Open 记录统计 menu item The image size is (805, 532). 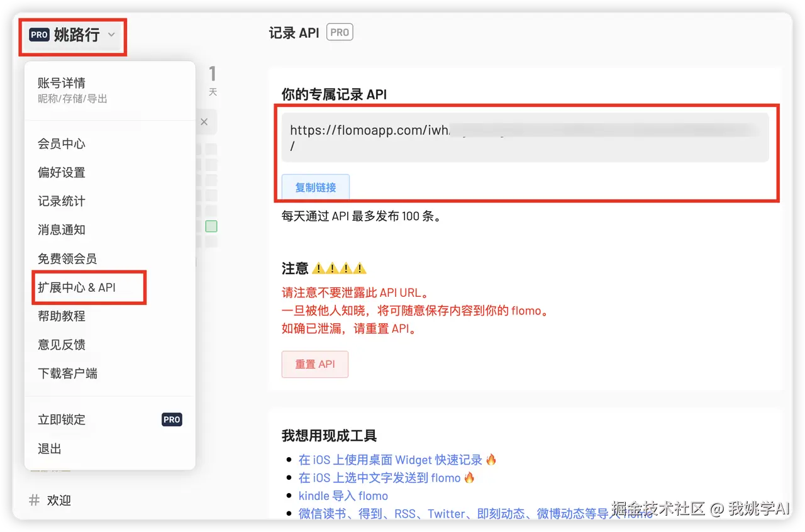click(61, 201)
